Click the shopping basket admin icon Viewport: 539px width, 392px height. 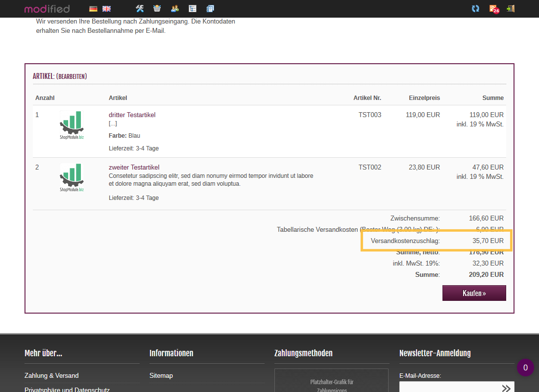click(x=157, y=8)
